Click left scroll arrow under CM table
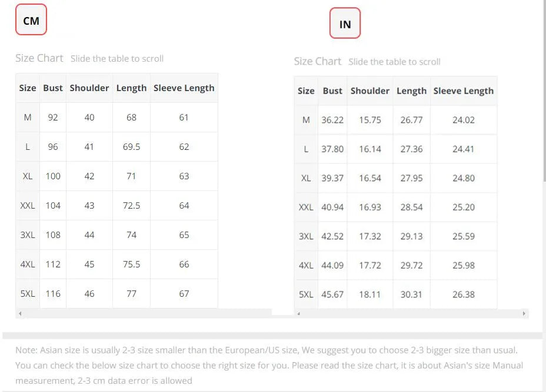 [20, 314]
